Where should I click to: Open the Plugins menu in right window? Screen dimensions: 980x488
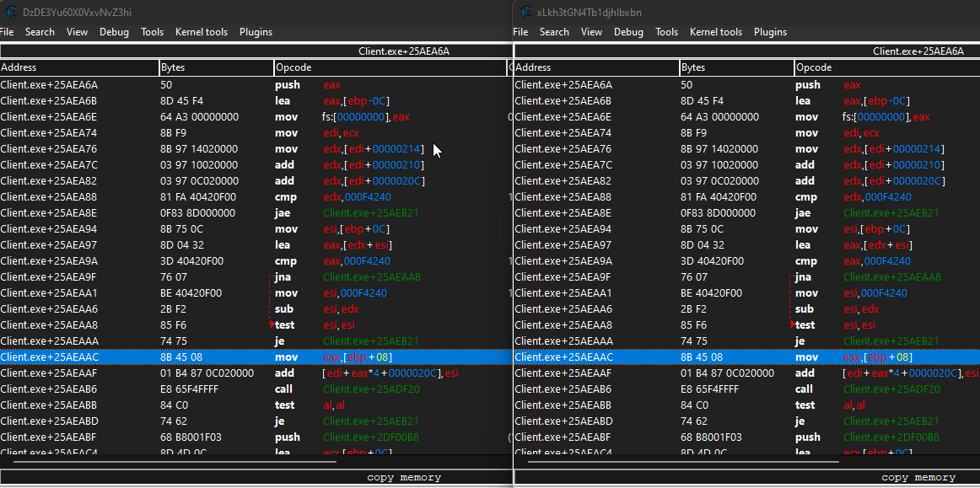coord(770,31)
